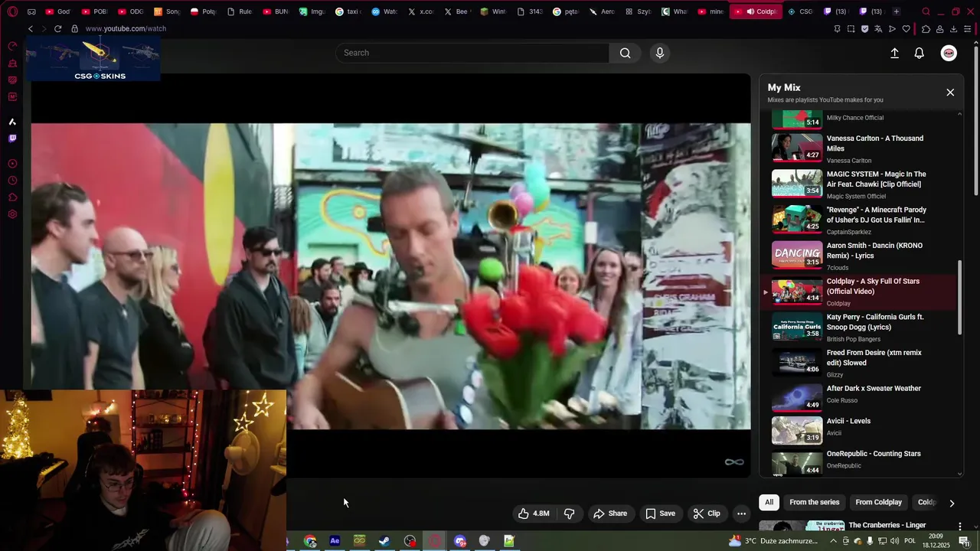Click the YouTube search input field
The height and width of the screenshot is (551, 980).
472,53
